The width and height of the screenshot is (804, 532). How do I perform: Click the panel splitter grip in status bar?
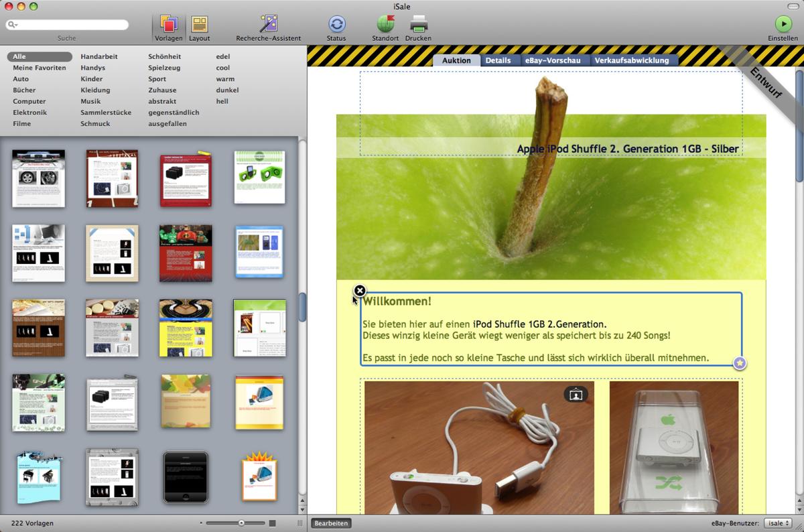(299, 523)
